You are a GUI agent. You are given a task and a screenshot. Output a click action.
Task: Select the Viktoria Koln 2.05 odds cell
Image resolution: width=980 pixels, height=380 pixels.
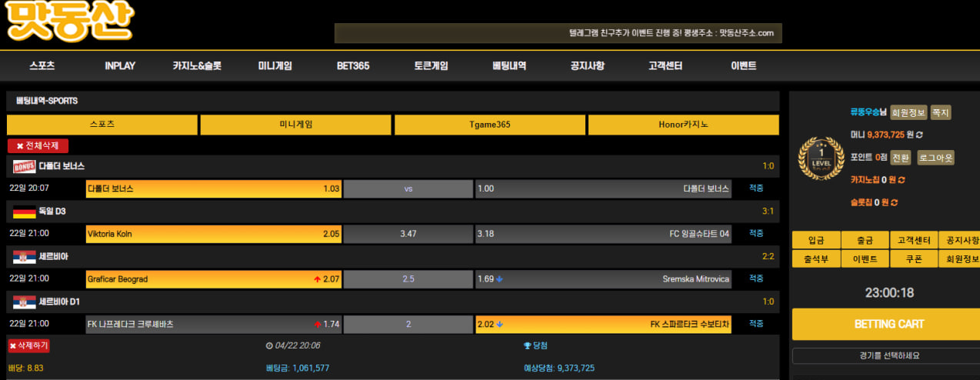click(214, 234)
